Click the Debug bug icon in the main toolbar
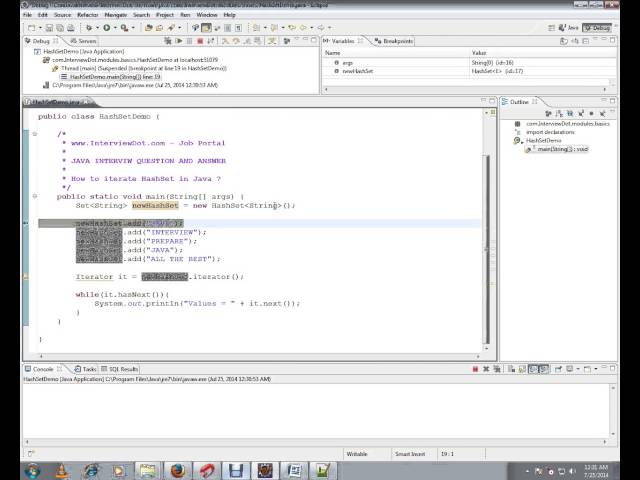640x480 pixels. coord(89,28)
